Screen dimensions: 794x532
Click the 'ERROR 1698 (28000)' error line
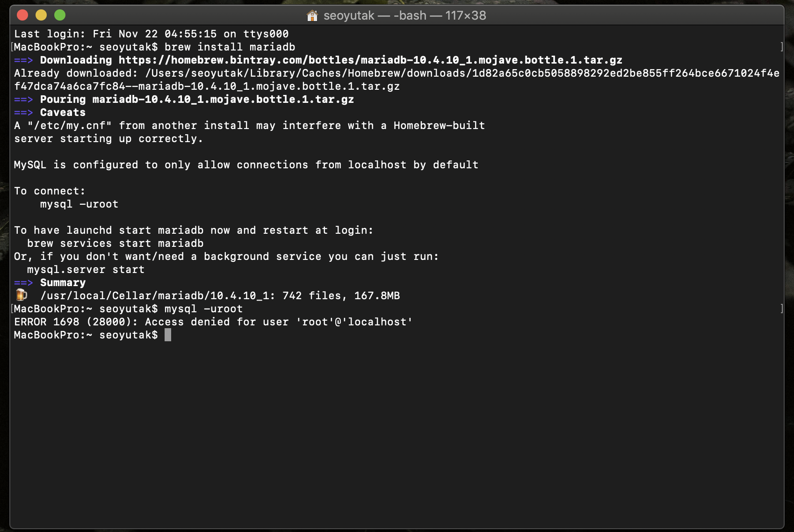(x=213, y=322)
